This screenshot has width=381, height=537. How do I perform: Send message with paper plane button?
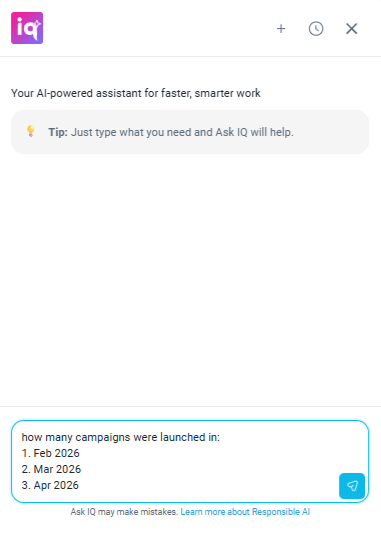tap(352, 486)
